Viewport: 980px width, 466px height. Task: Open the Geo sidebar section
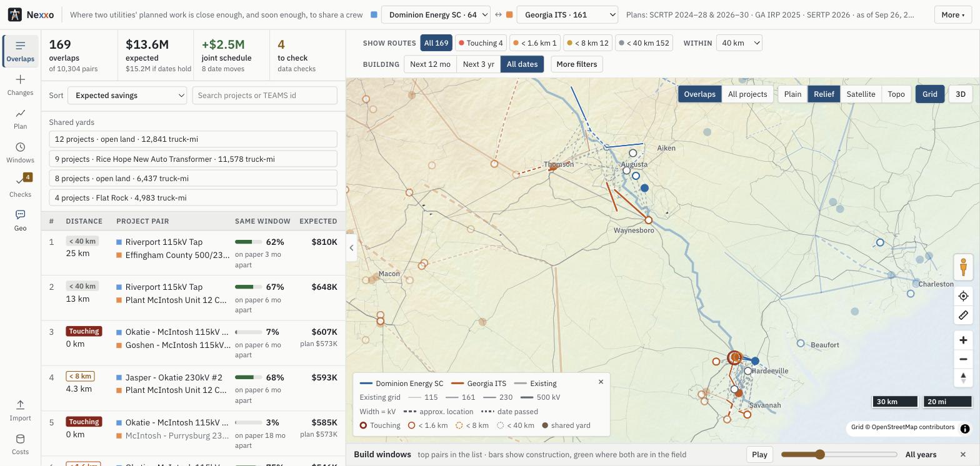20,220
